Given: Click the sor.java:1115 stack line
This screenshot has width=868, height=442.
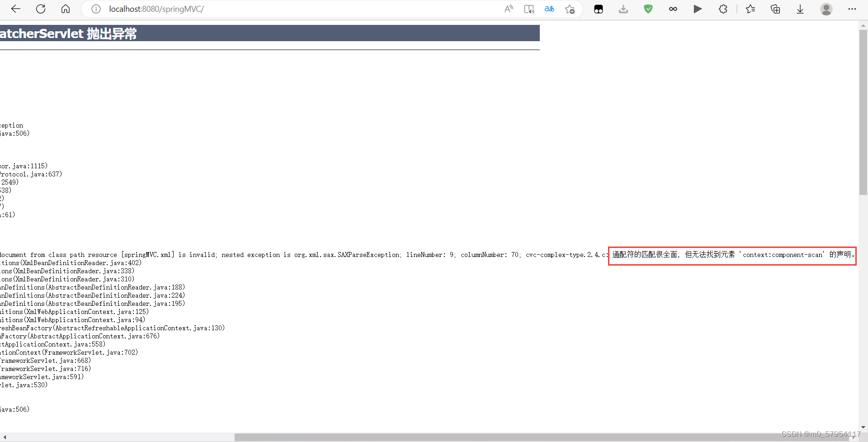Looking at the screenshot, I should 24,166.
